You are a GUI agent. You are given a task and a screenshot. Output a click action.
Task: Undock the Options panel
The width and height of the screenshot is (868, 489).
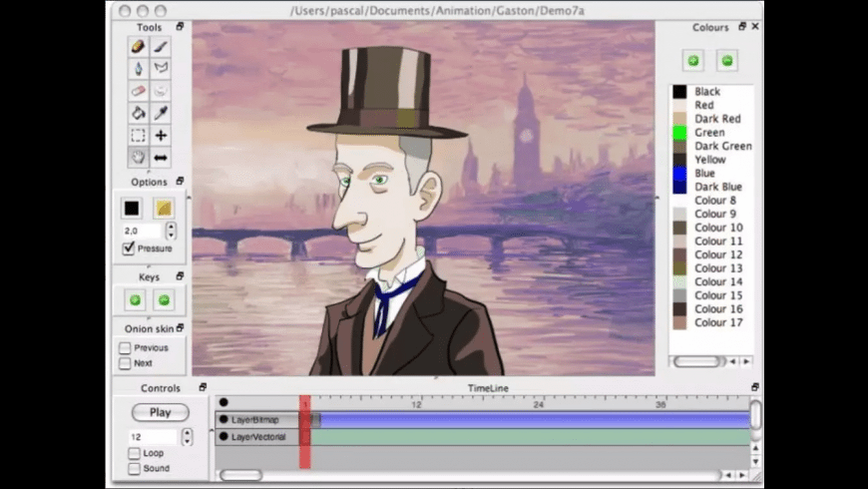[180, 181]
